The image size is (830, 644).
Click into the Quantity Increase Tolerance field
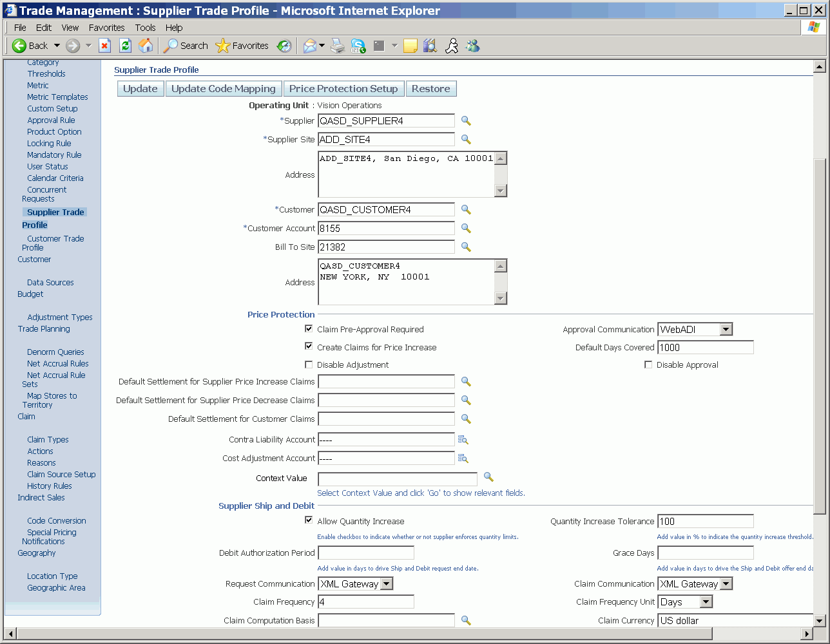[x=706, y=522]
